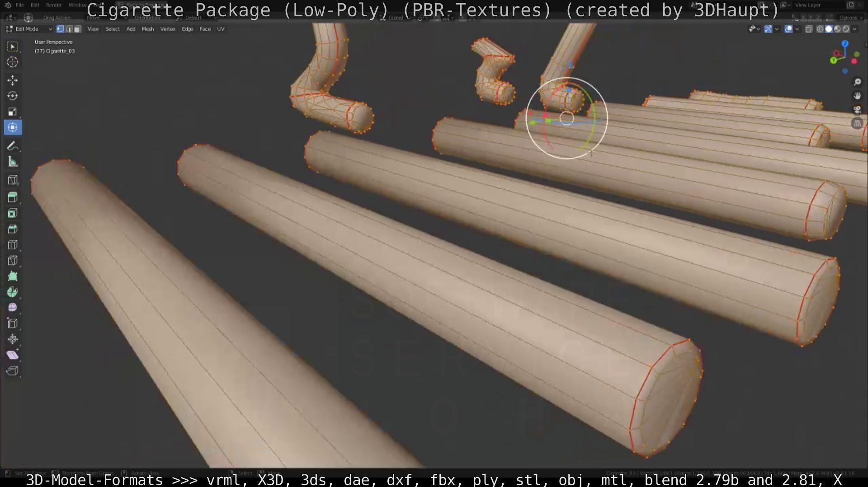Select the Loop Cut tool

coord(13,245)
